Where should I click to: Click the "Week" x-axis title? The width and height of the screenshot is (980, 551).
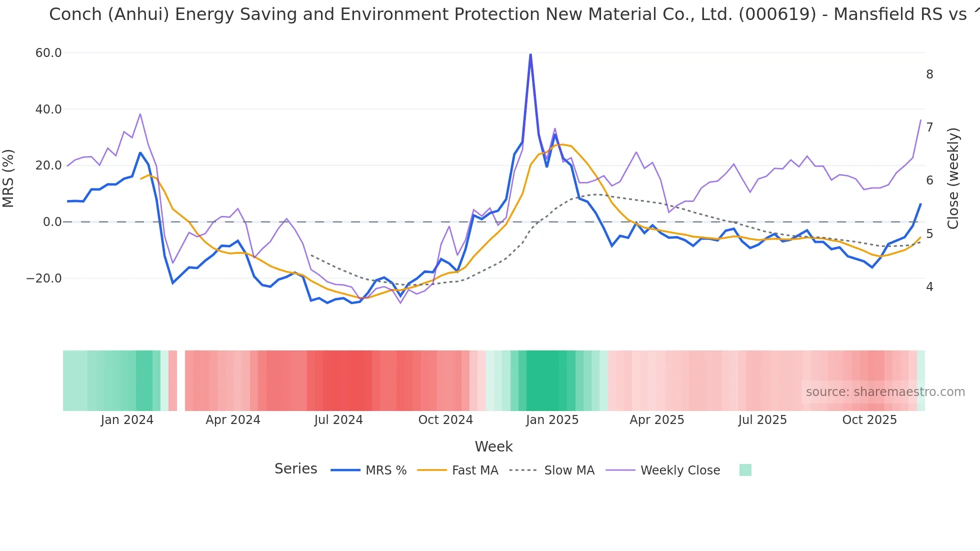tap(493, 446)
